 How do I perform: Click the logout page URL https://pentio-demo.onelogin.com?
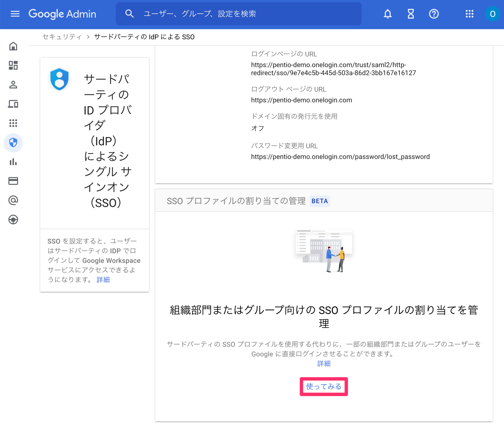302,100
